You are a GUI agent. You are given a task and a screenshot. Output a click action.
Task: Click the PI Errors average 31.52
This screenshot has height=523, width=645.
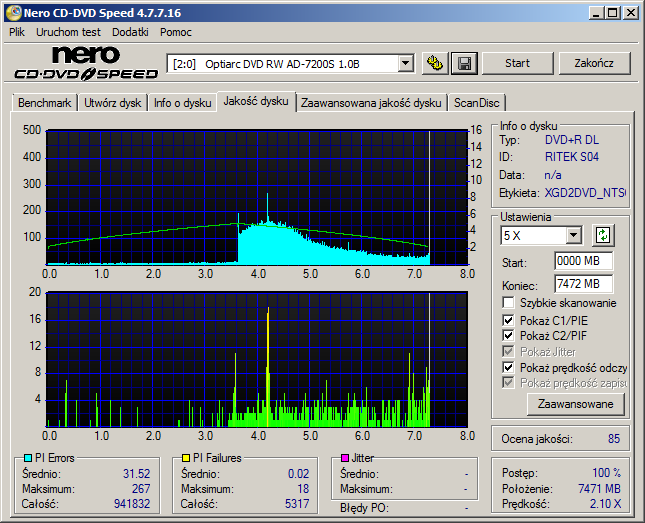[137, 474]
